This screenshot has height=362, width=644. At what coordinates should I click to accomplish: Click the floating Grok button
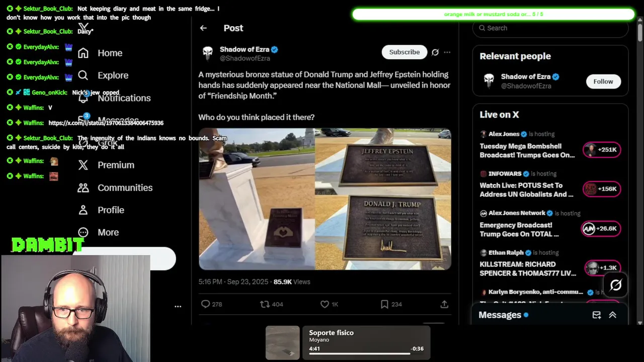click(616, 285)
